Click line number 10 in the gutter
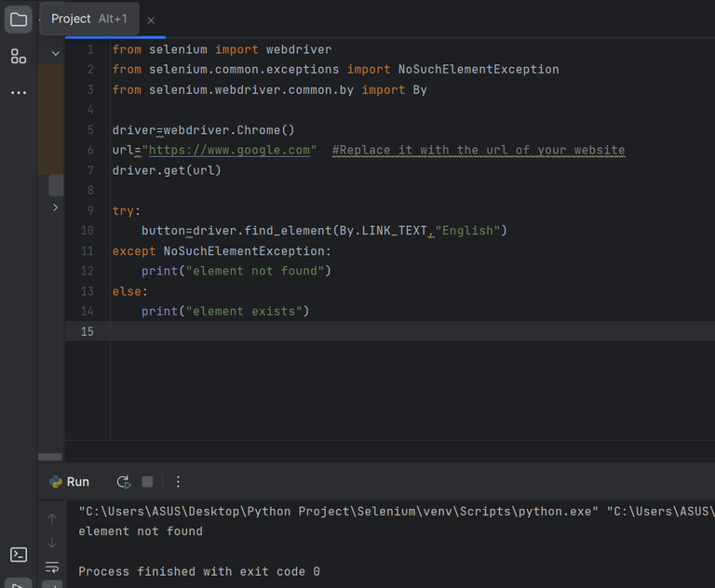The image size is (715, 588). [x=87, y=231]
